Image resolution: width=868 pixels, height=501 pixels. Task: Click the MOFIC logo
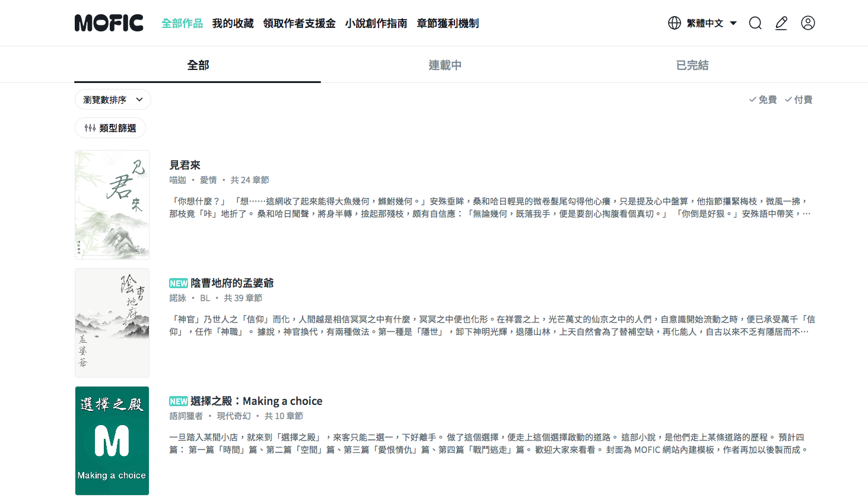pyautogui.click(x=109, y=23)
